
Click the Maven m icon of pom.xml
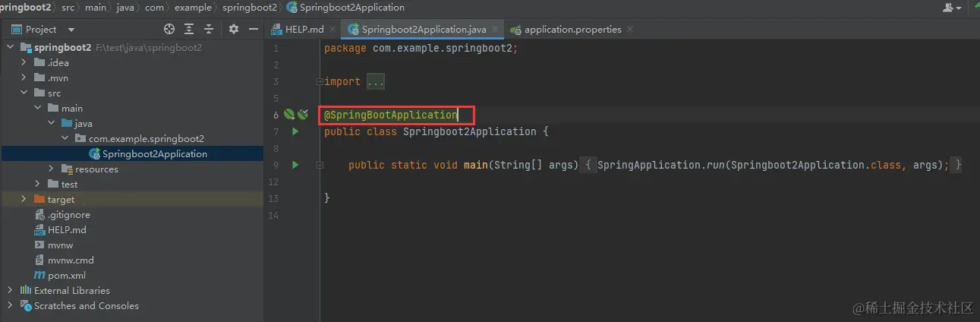click(40, 275)
